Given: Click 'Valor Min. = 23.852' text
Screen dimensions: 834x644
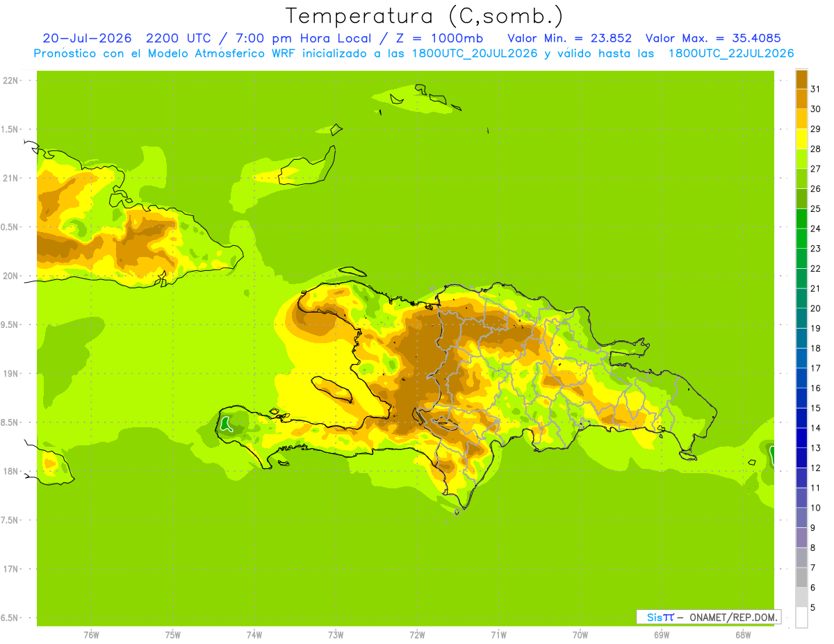Looking at the screenshot, I should (570, 38).
